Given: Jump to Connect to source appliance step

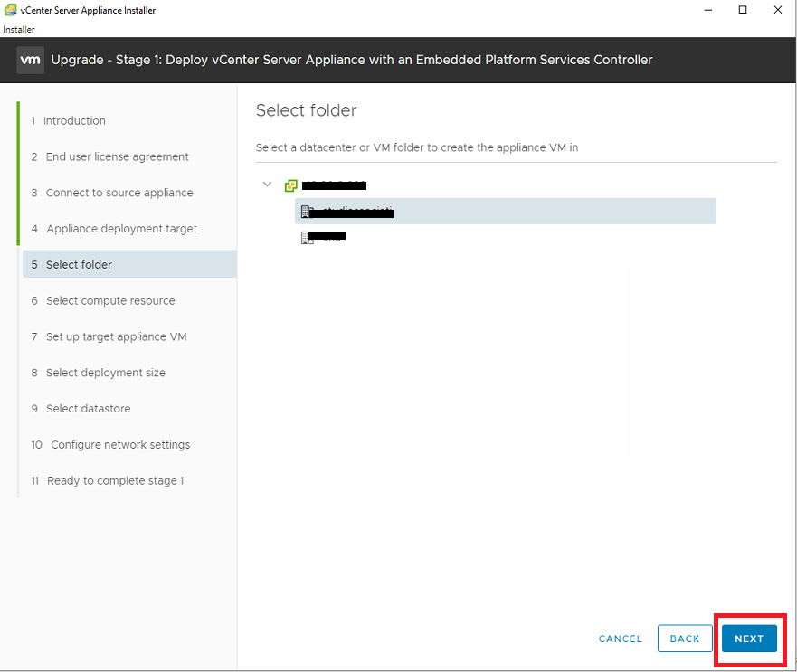Looking at the screenshot, I should point(119,193).
